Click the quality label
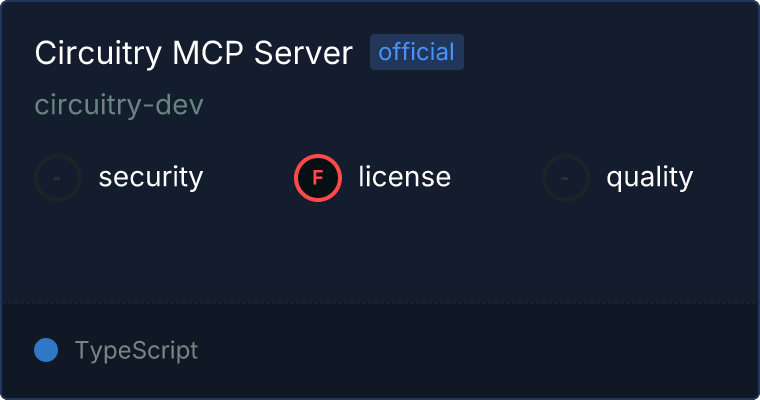 (649, 177)
